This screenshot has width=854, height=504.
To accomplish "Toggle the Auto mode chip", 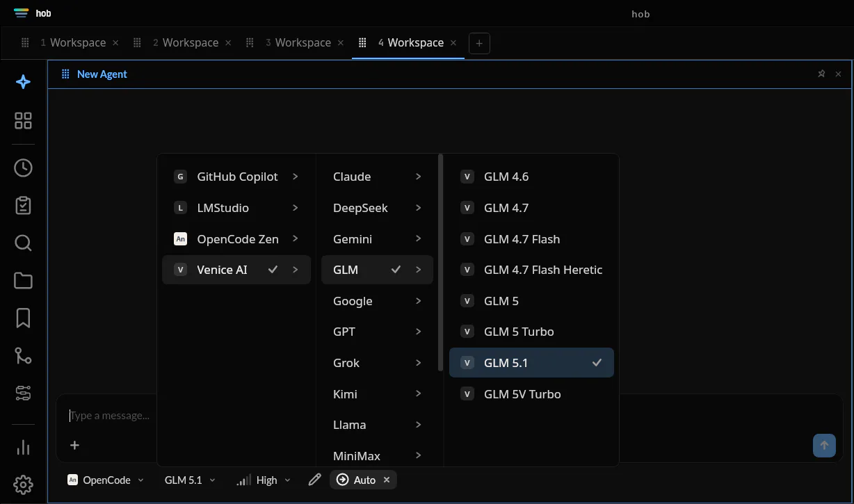I will pos(364,480).
